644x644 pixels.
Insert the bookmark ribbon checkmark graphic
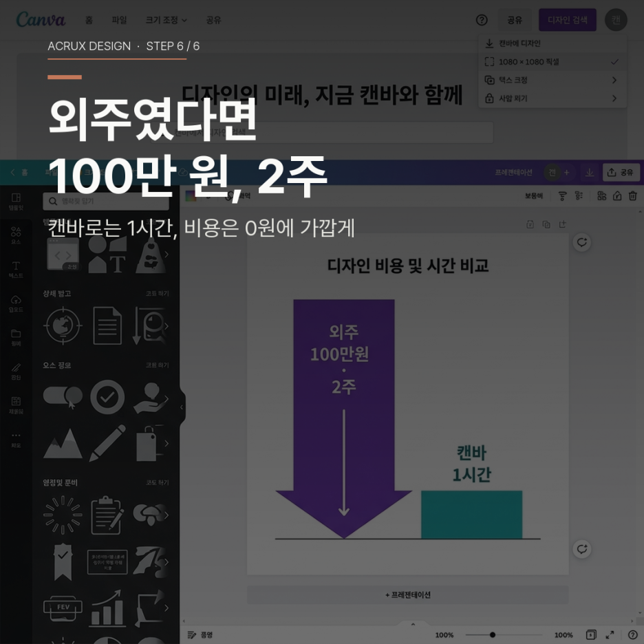pyautogui.click(x=63, y=562)
